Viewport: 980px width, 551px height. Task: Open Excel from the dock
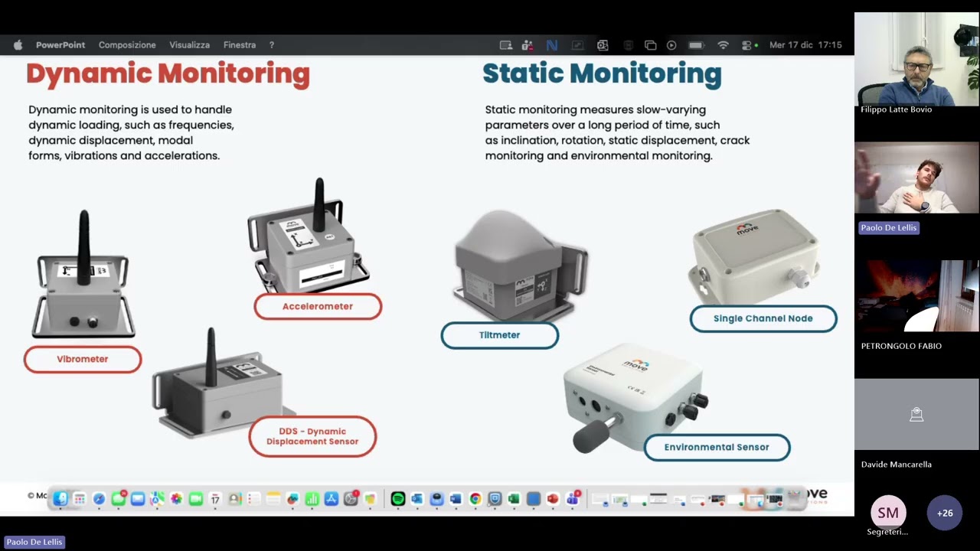pyautogui.click(x=514, y=499)
